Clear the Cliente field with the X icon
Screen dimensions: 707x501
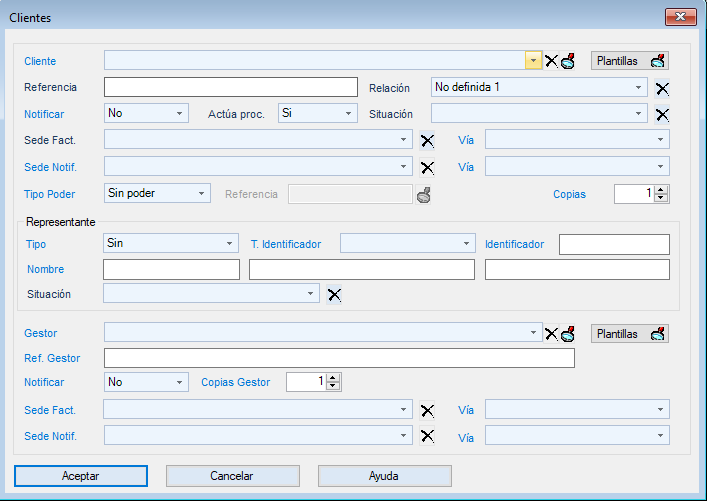[551, 61]
